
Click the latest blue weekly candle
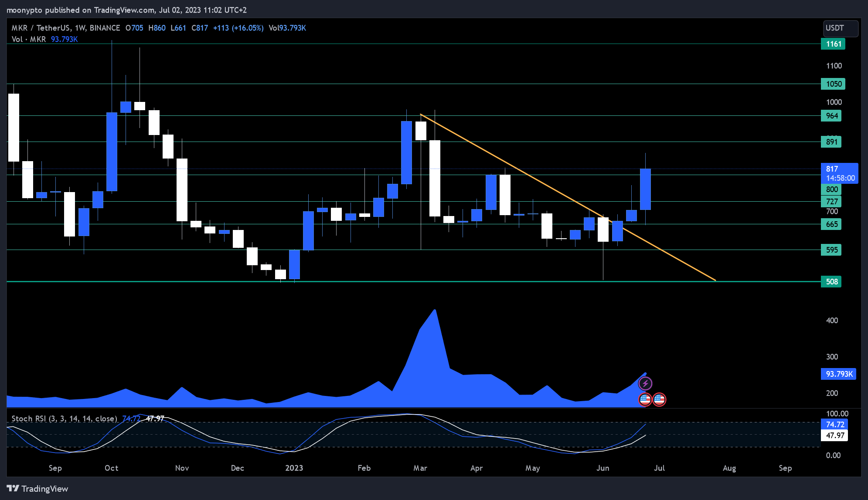pos(645,189)
